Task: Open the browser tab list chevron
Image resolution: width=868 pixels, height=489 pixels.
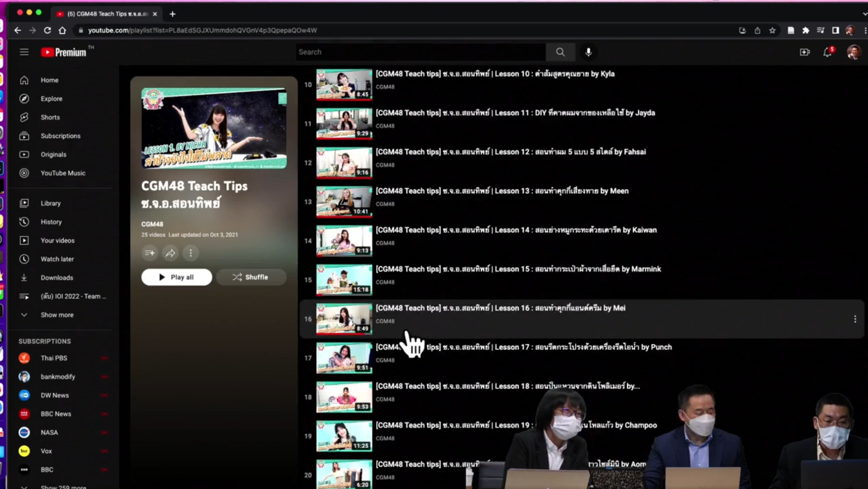Action: [x=865, y=14]
